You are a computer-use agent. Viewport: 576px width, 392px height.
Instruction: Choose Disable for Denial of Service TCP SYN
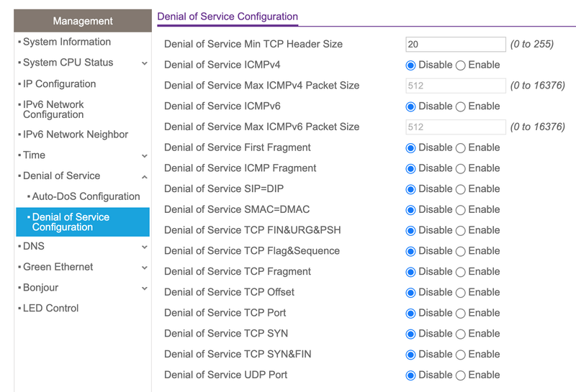pos(411,334)
